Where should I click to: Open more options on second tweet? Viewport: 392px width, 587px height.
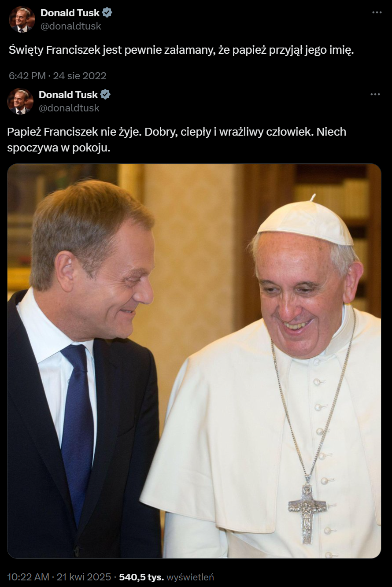pyautogui.click(x=375, y=94)
